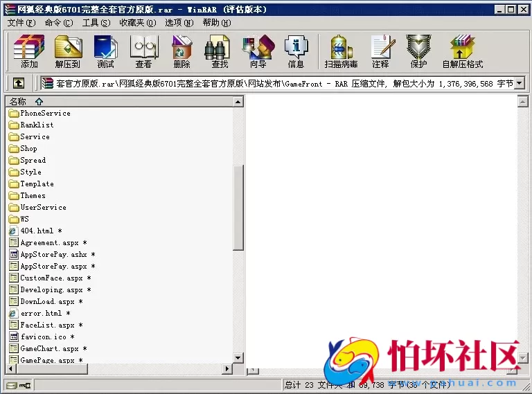Image resolution: width=532 pixels, height=394 pixels.
Task: Click the 添加 (Add) toolbar icon
Action: tap(29, 51)
